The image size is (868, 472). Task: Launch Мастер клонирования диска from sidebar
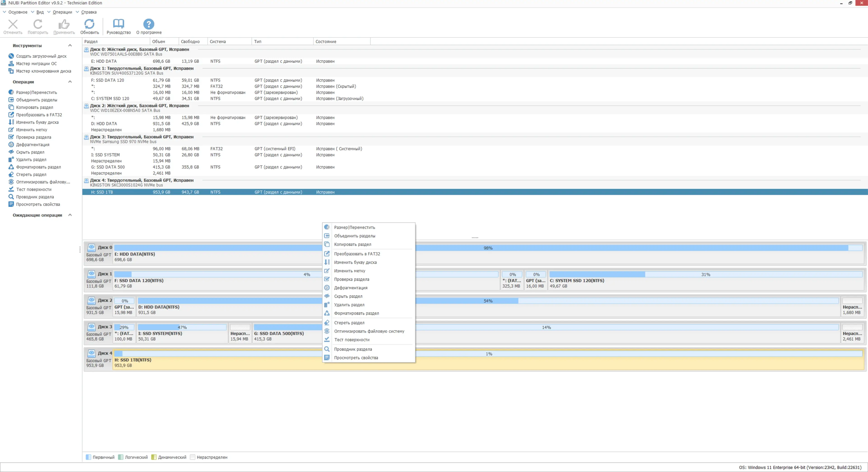(x=43, y=71)
